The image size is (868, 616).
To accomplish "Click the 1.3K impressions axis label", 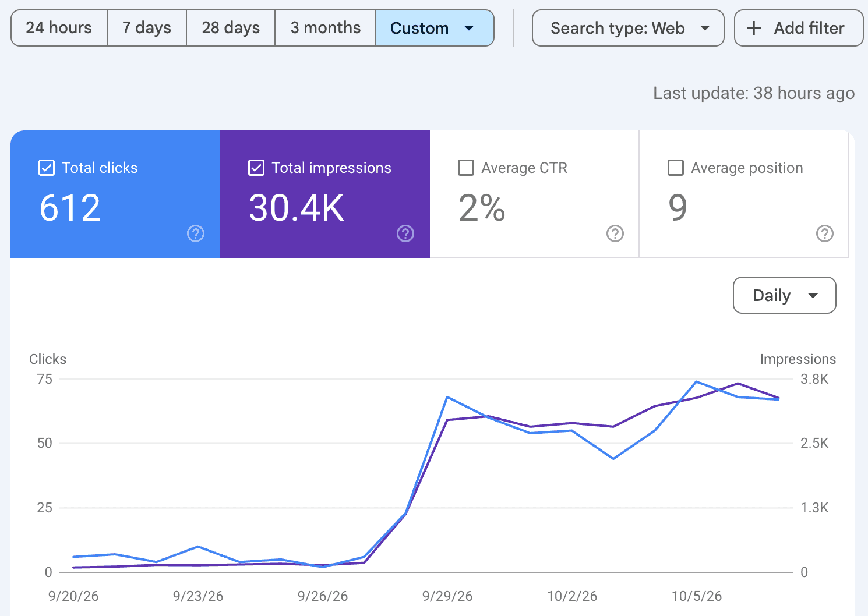I will coord(814,508).
